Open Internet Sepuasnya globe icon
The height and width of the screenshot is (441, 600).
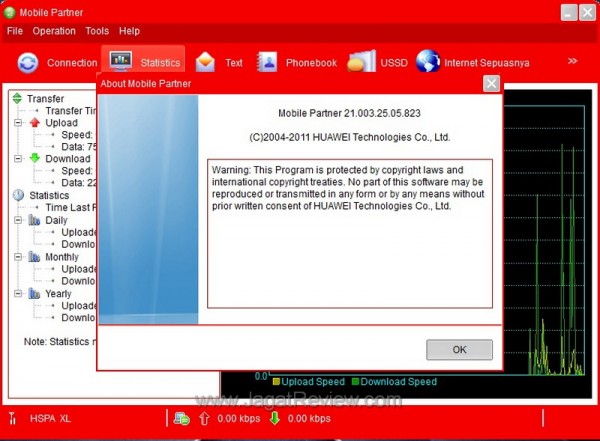click(x=428, y=62)
